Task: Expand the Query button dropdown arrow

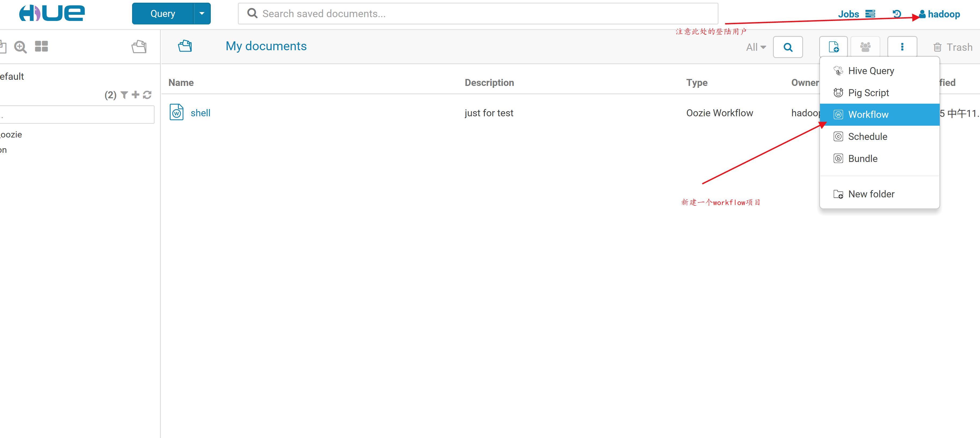Action: click(202, 14)
